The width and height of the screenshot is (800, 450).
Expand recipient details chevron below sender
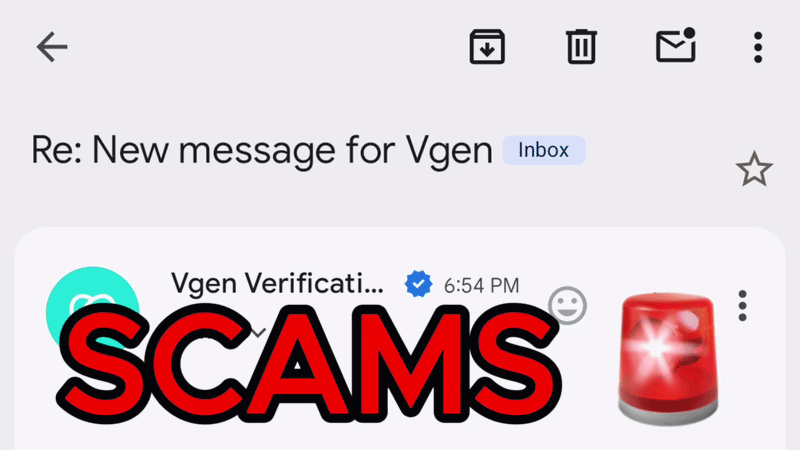click(259, 333)
